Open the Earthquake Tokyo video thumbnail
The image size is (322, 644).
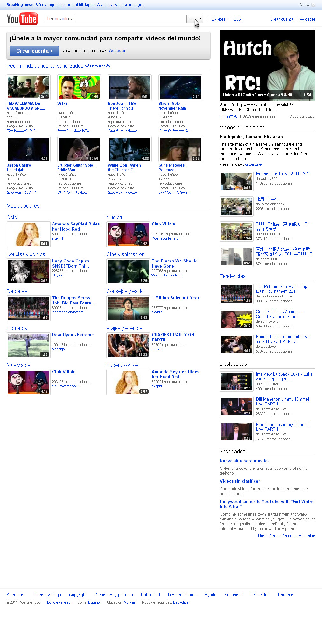coord(237,181)
